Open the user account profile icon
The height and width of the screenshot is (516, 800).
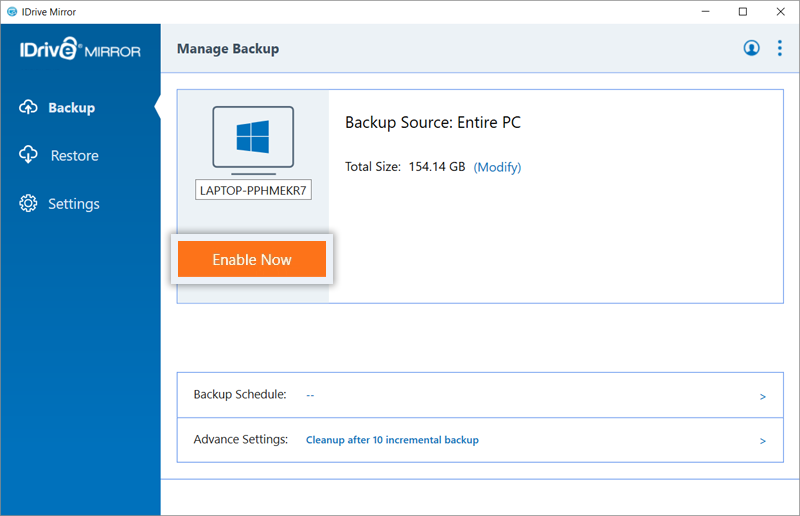(x=751, y=48)
